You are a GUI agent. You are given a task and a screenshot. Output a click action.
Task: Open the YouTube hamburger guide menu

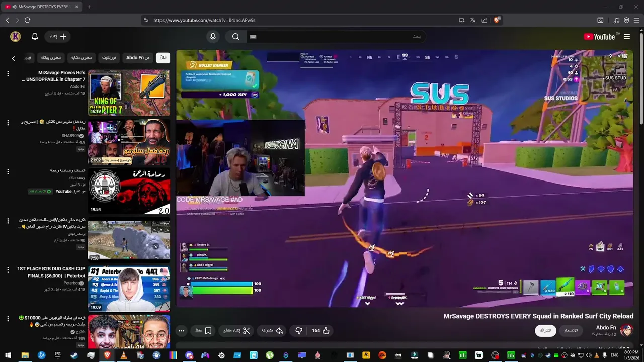coord(627,37)
